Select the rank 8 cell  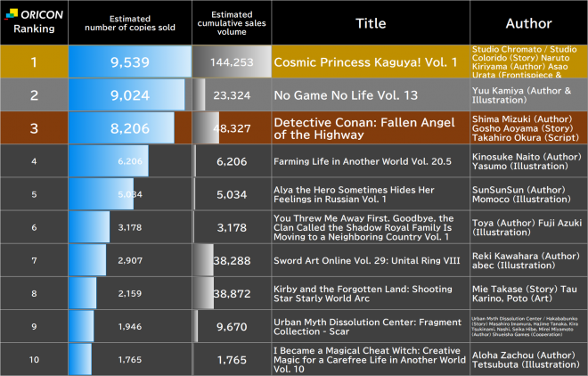34,293
